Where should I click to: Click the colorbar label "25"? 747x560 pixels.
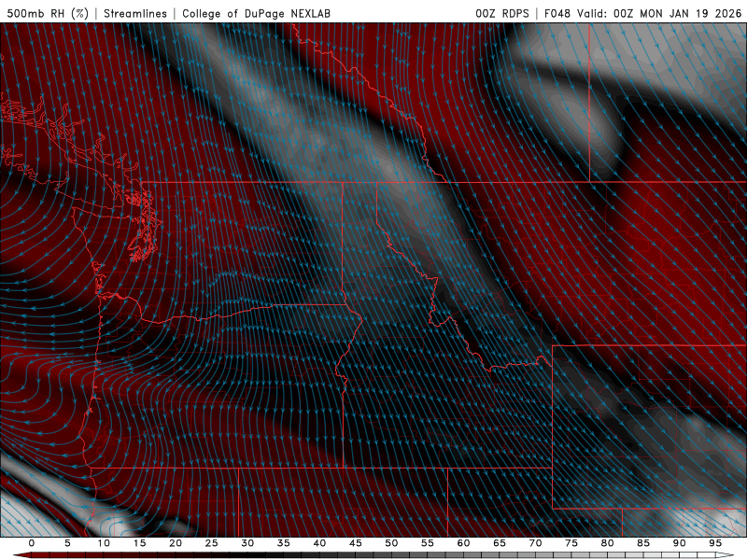pos(212,543)
